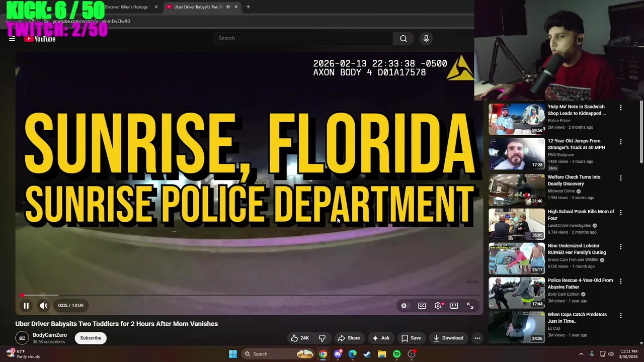Go to the YouTube home logo
Image resolution: width=644 pixels, height=362 pixels.
point(40,39)
